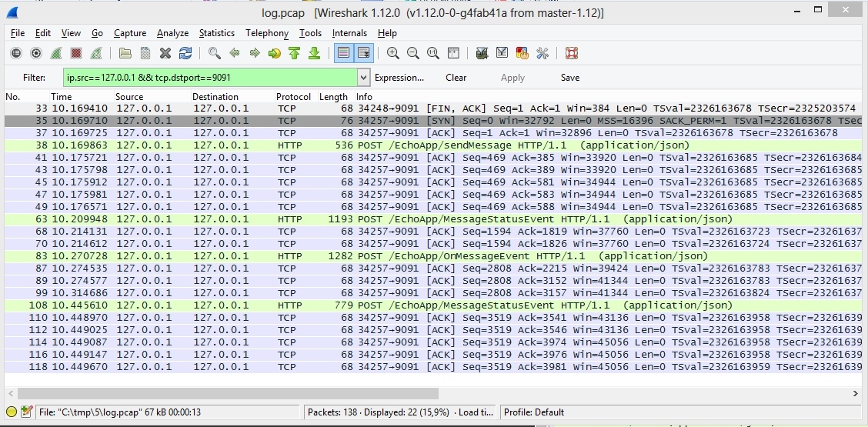Open a capture file with folder icon
The height and width of the screenshot is (427, 868).
point(125,53)
